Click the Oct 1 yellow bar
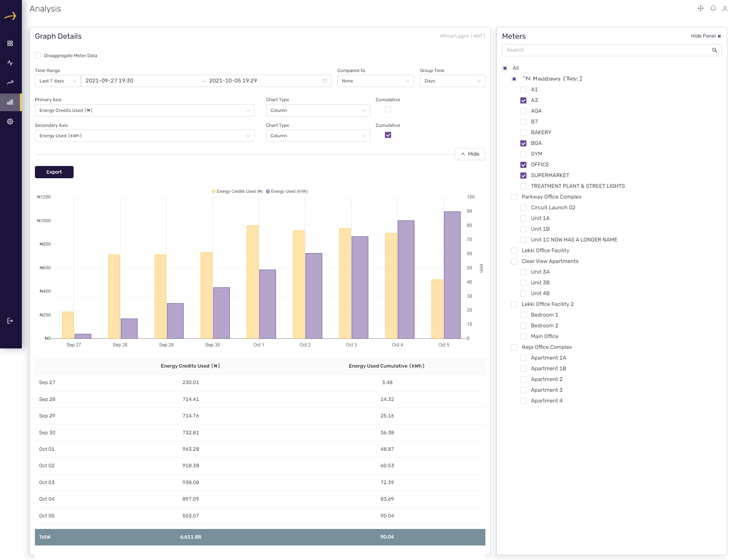Viewport: 735px width, 560px height. 253,282
